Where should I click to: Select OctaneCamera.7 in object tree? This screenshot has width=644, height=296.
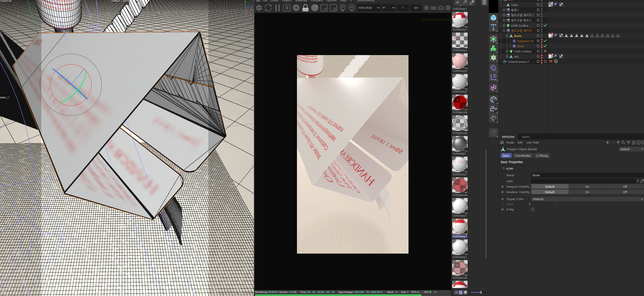pyautogui.click(x=518, y=62)
